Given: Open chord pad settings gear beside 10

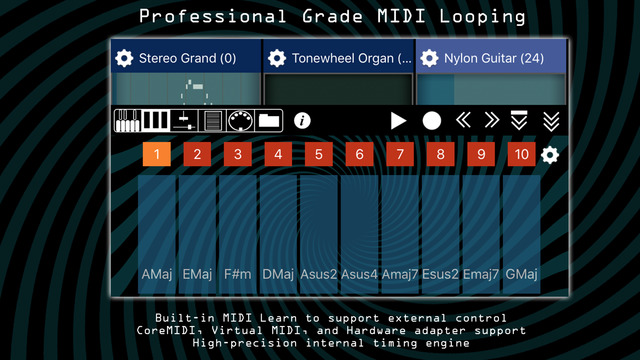Looking at the screenshot, I should click(550, 155).
